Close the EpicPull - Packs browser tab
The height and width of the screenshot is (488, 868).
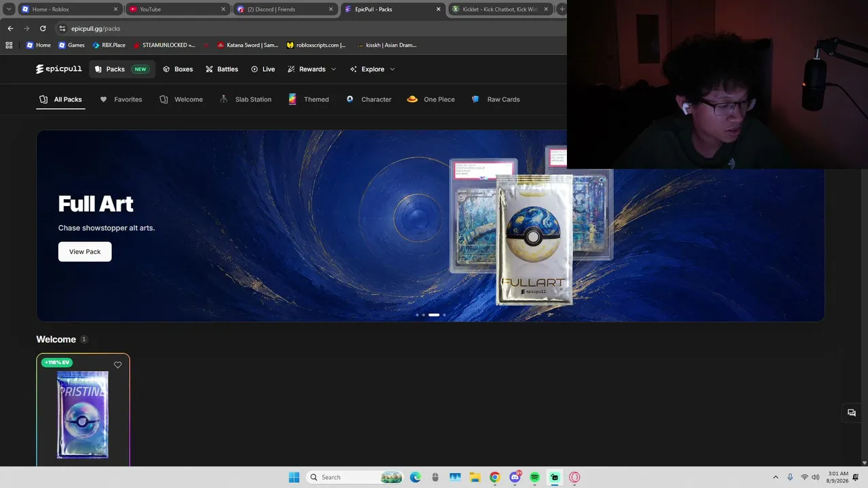438,9
